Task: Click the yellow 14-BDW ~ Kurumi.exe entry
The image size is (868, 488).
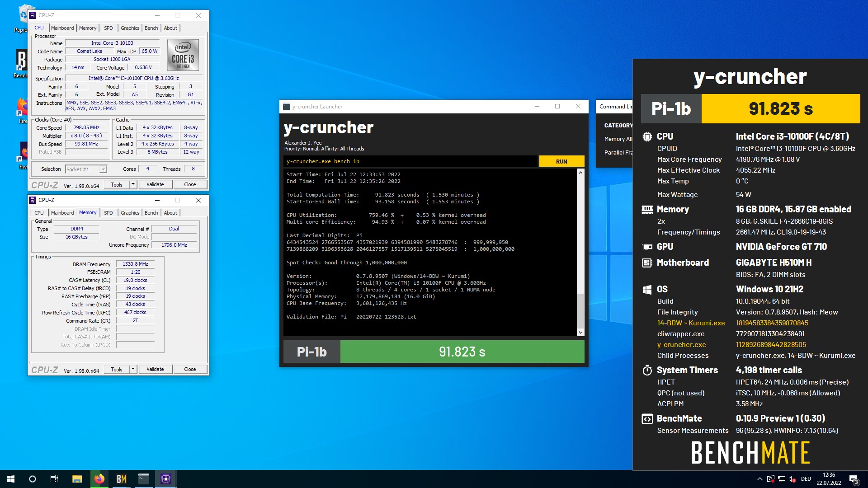Action: coord(691,323)
